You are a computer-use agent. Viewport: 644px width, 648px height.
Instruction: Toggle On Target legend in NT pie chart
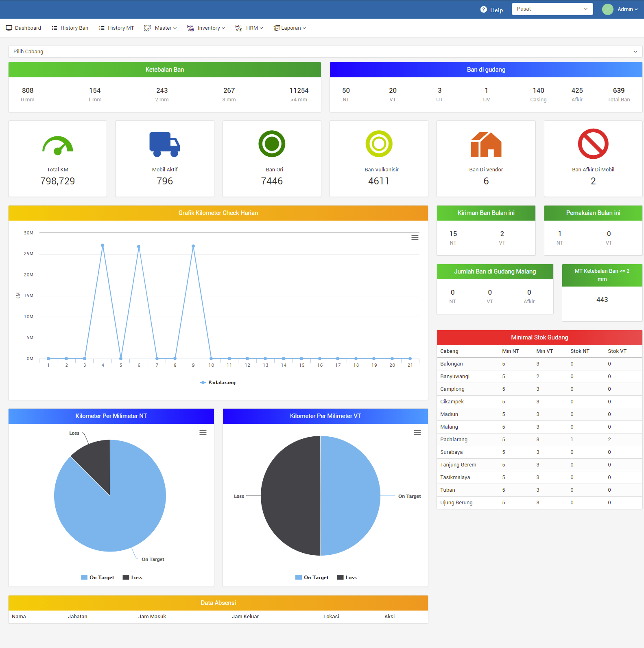click(98, 577)
